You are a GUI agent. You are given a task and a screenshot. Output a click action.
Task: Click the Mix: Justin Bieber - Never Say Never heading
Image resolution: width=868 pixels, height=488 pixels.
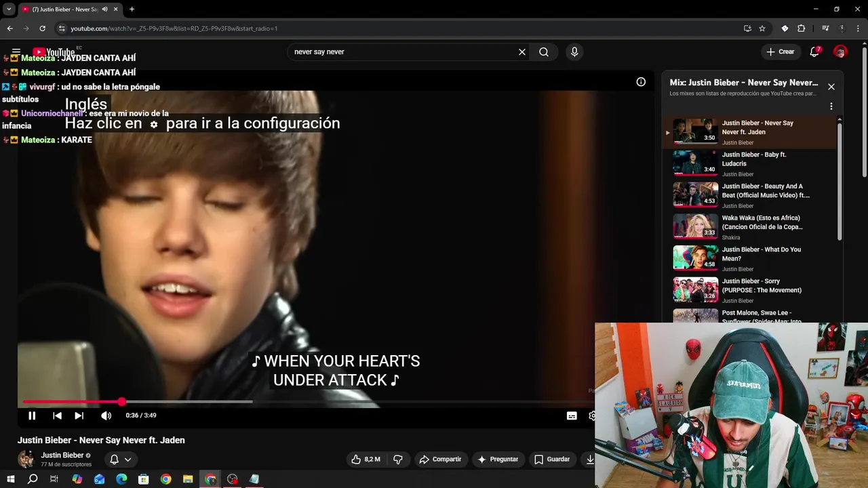(744, 83)
